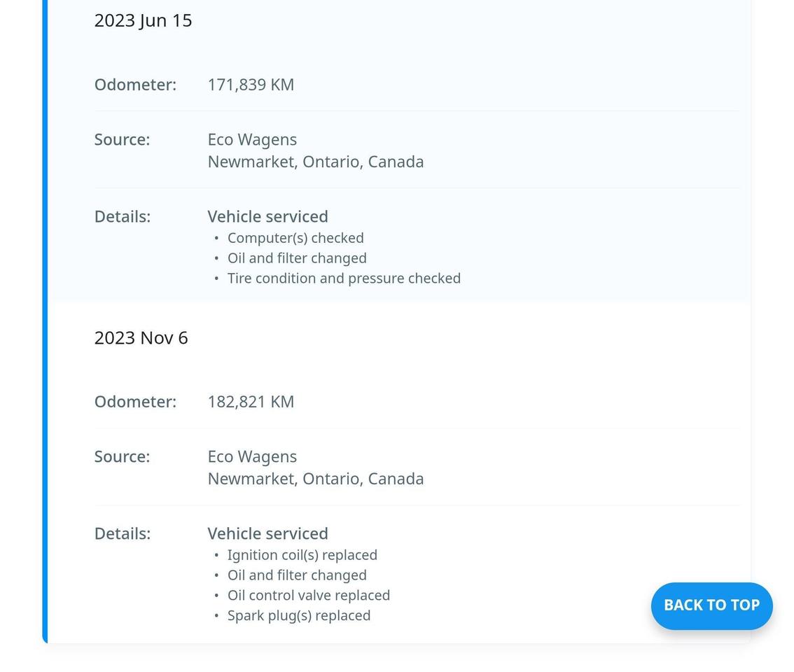Click the Eco Wagens source name
Image resolution: width=794 pixels, height=672 pixels.
[x=252, y=139]
